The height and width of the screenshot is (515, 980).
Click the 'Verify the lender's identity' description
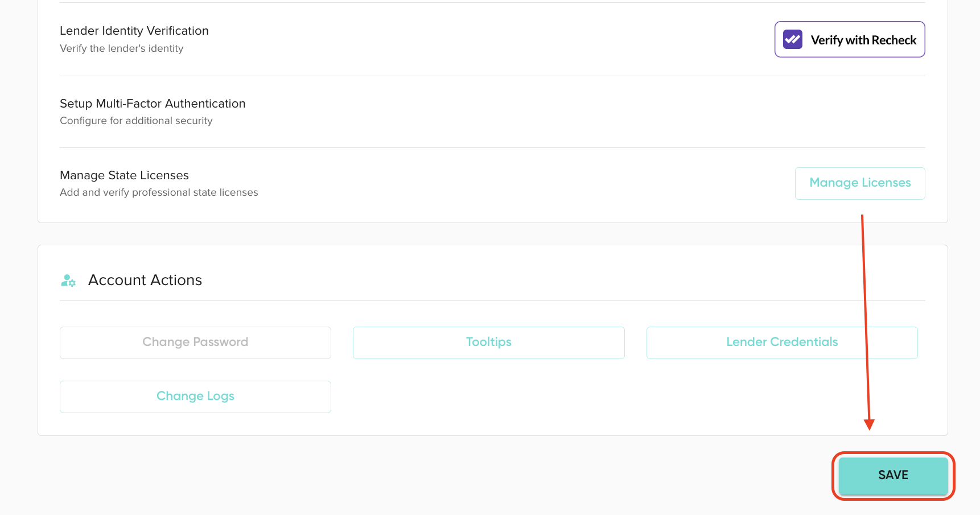pos(122,48)
